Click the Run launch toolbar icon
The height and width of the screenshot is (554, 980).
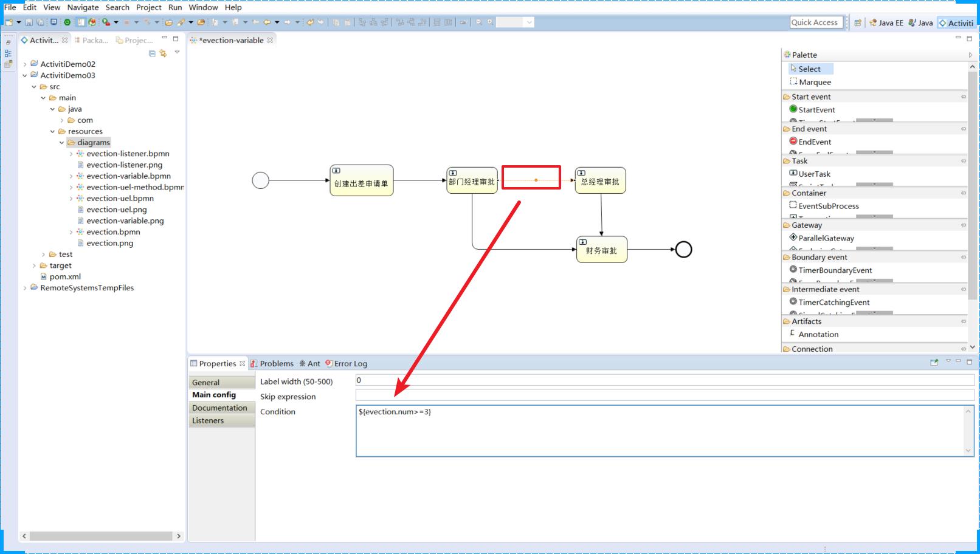pos(106,22)
